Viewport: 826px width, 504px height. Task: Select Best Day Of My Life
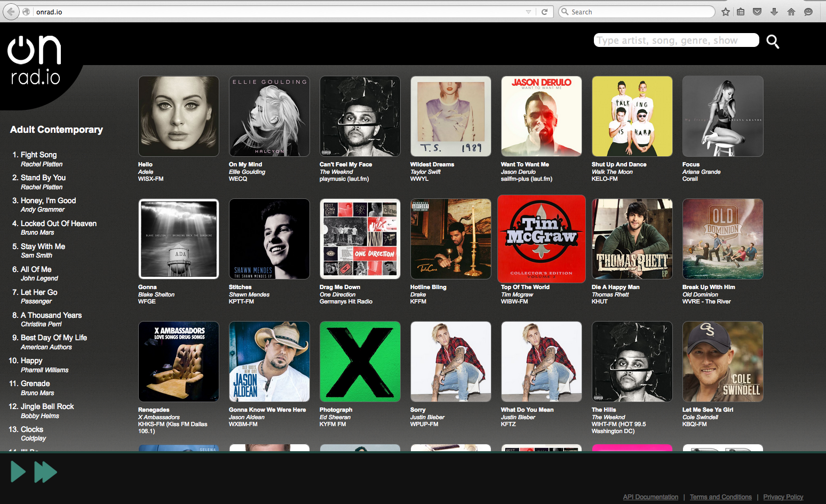coord(54,338)
